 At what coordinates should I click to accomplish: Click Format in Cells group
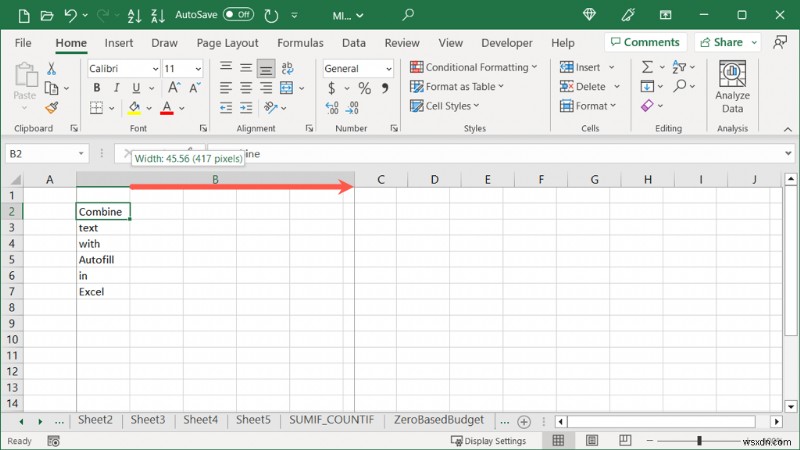(588, 106)
